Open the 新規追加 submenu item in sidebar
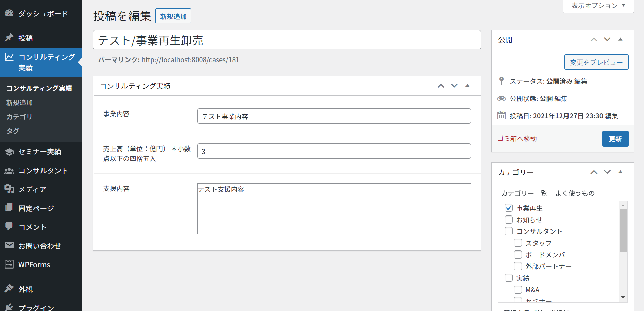 19,103
